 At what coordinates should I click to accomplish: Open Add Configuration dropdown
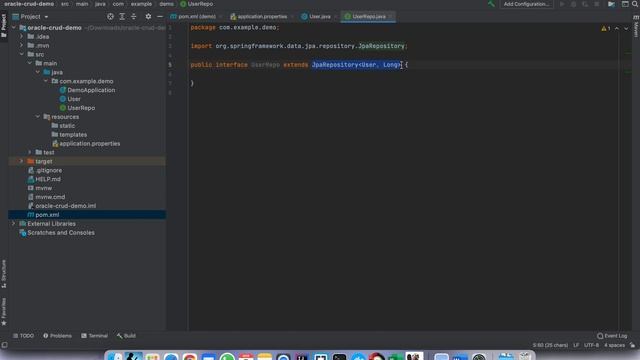[x=526, y=4]
